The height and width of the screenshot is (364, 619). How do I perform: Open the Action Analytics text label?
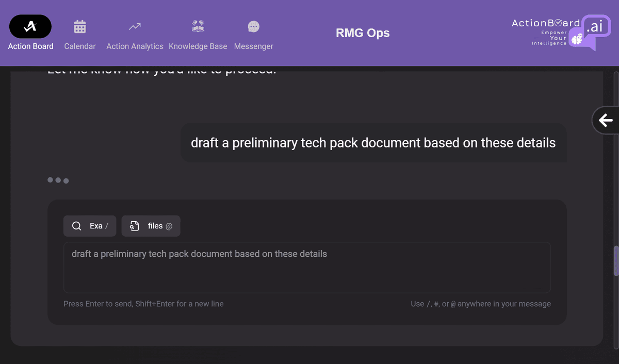click(x=135, y=46)
